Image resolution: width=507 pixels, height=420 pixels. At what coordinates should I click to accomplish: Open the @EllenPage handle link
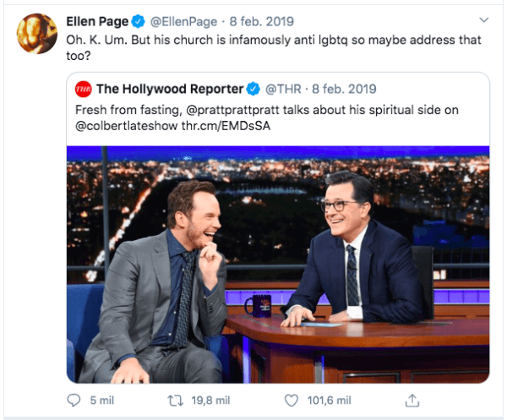click(183, 22)
